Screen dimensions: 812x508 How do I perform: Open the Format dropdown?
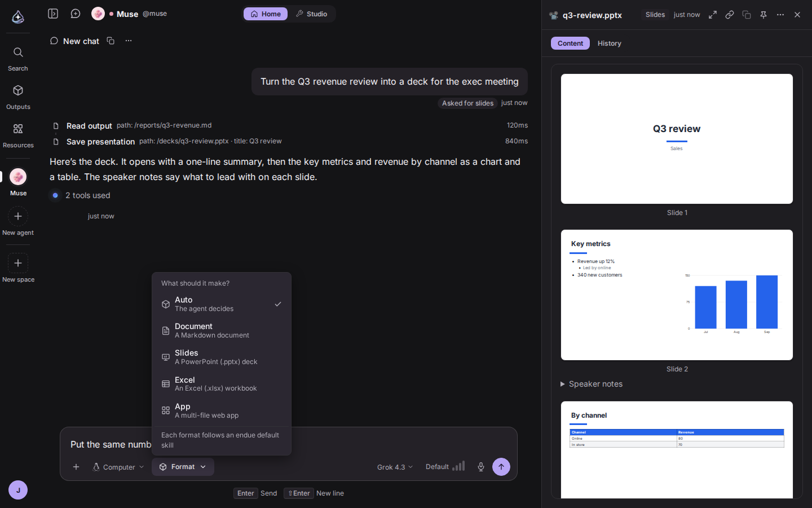click(183, 467)
